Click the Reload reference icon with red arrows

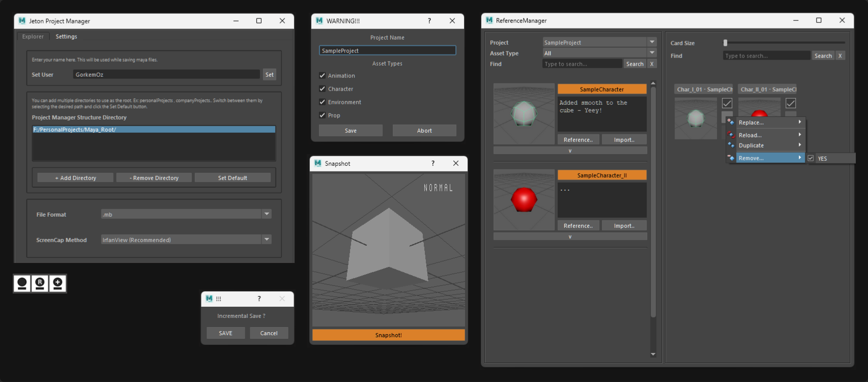[x=731, y=135]
